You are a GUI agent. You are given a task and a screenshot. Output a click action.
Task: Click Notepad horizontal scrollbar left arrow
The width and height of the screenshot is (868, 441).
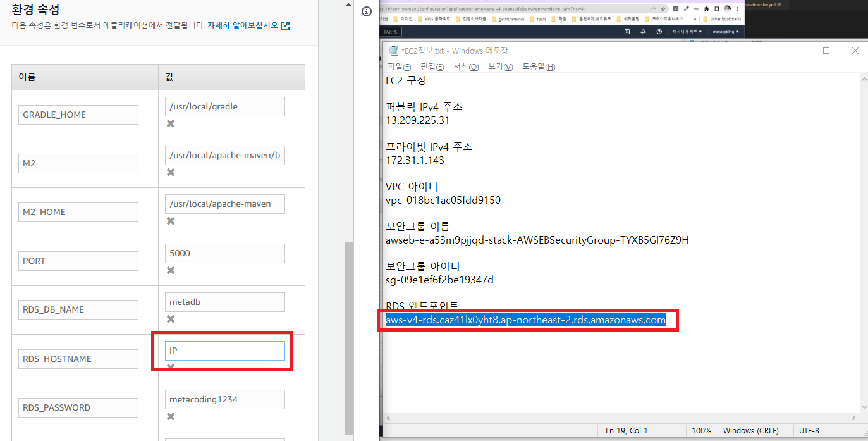click(x=388, y=418)
